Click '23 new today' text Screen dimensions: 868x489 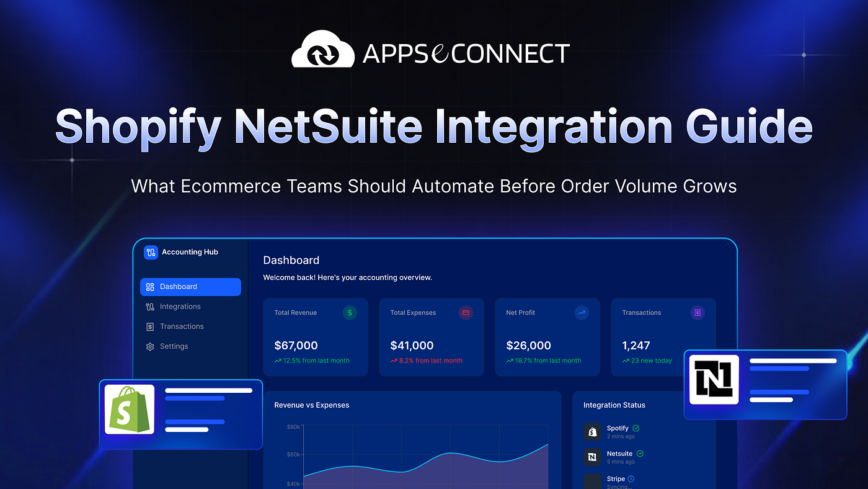652,361
